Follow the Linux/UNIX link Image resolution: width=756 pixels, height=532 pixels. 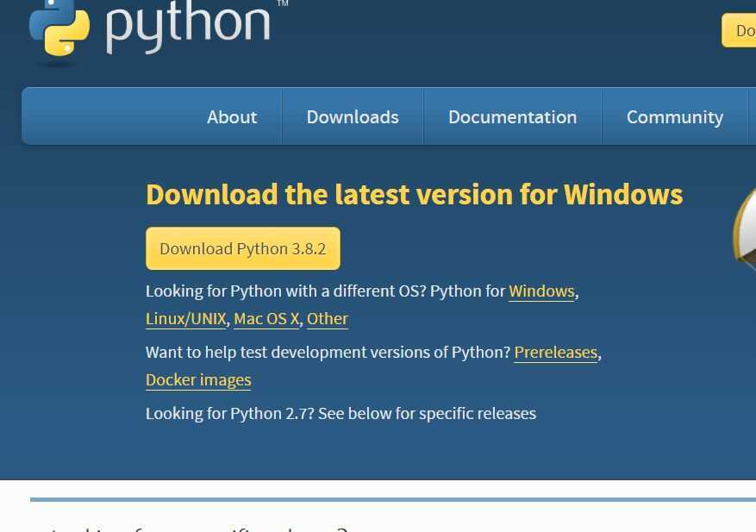click(x=185, y=319)
